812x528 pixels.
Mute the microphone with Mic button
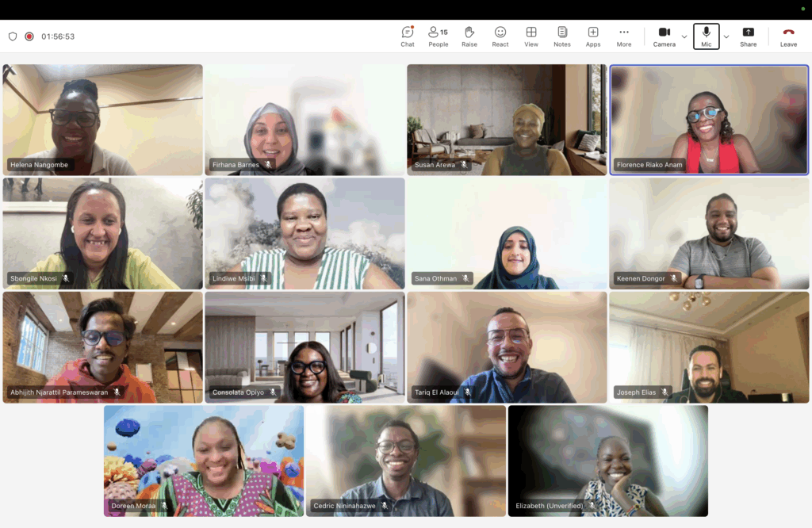coord(706,36)
